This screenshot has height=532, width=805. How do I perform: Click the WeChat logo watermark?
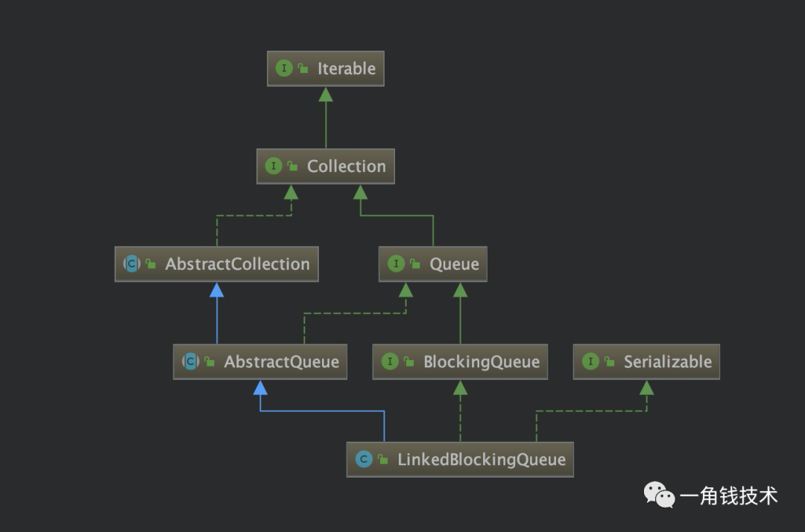point(659,495)
